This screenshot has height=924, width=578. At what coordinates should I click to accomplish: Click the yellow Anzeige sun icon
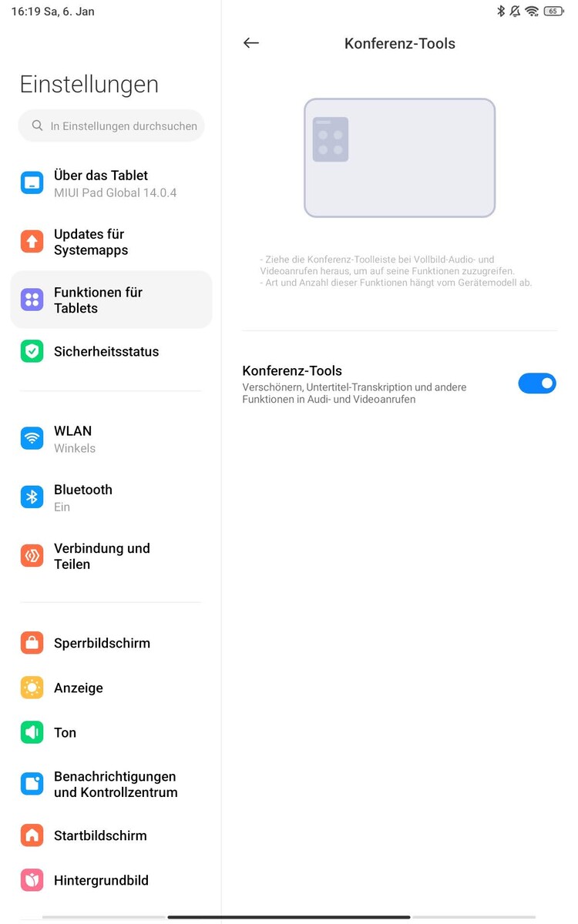[32, 688]
